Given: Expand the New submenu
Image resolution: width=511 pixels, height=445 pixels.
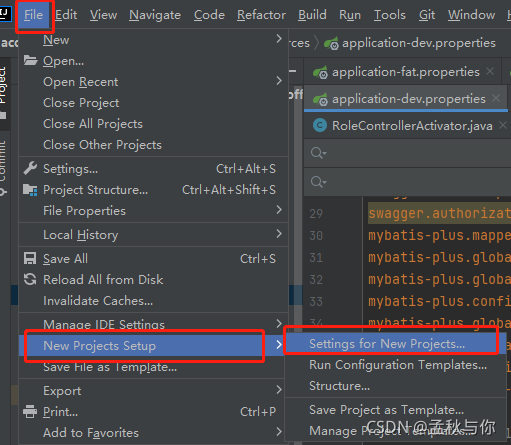Looking at the screenshot, I should 153,40.
